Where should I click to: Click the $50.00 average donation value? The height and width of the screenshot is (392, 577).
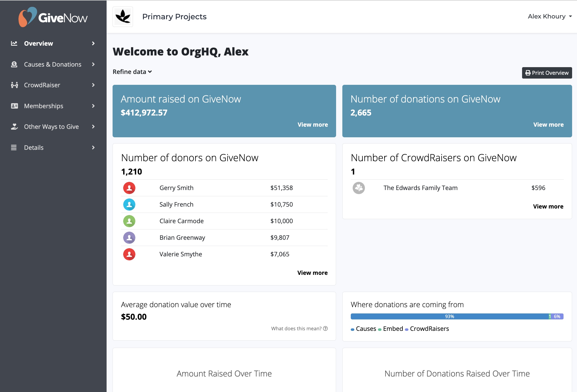point(134,317)
